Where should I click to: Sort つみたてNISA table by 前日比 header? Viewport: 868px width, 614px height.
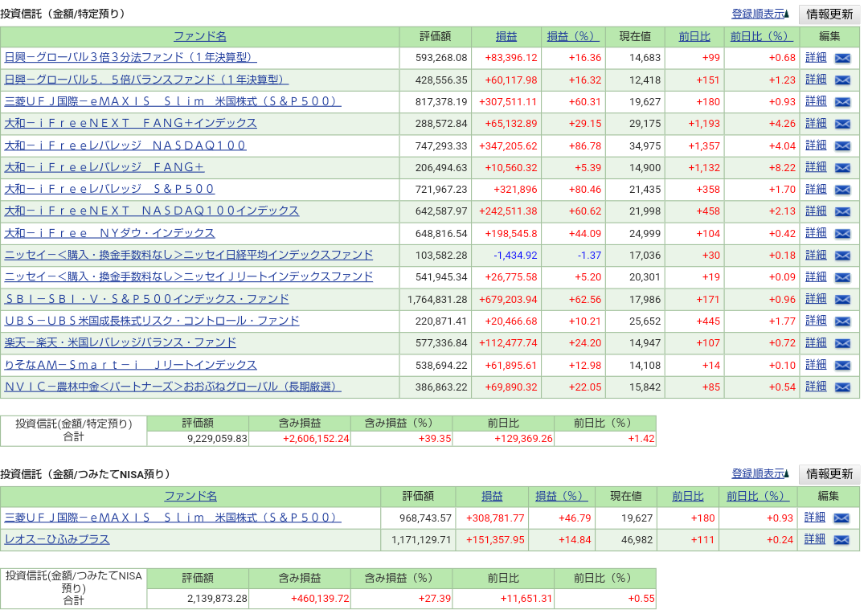pos(687,496)
